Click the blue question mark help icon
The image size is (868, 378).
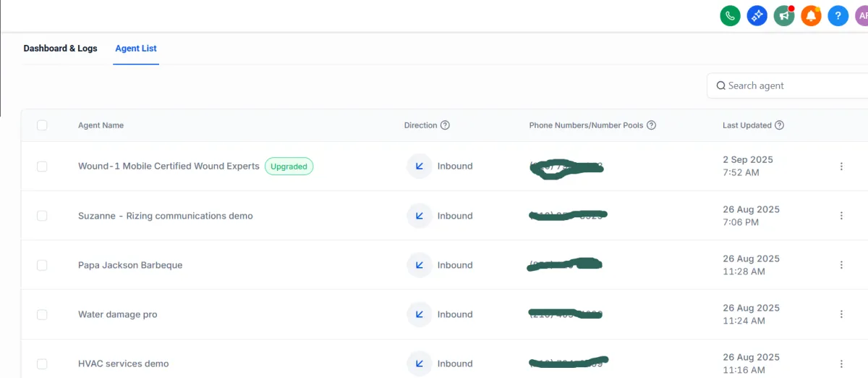pos(838,15)
